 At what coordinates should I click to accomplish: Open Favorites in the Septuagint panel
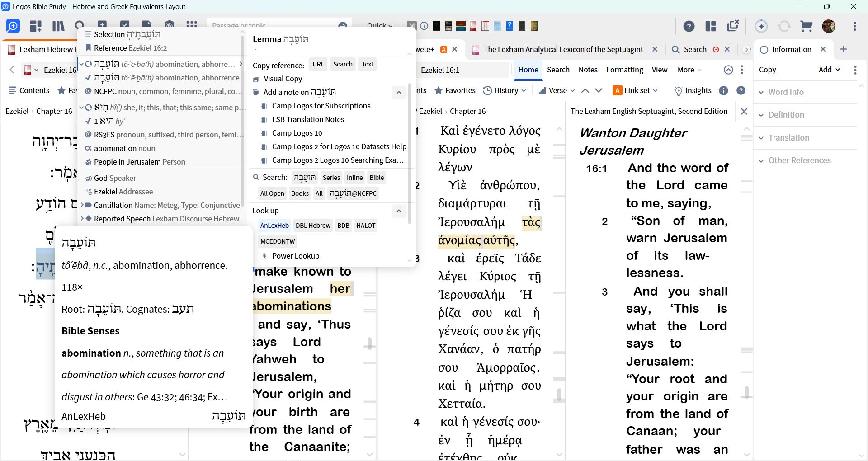point(455,90)
